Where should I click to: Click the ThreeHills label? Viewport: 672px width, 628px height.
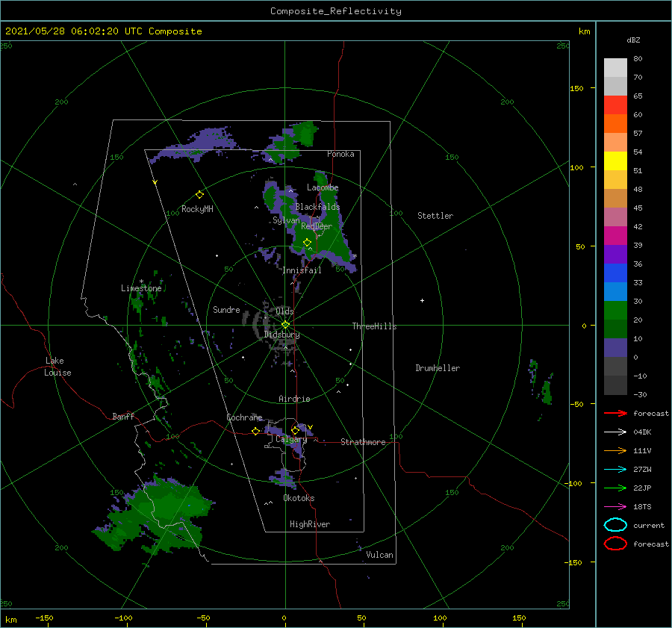[374, 326]
